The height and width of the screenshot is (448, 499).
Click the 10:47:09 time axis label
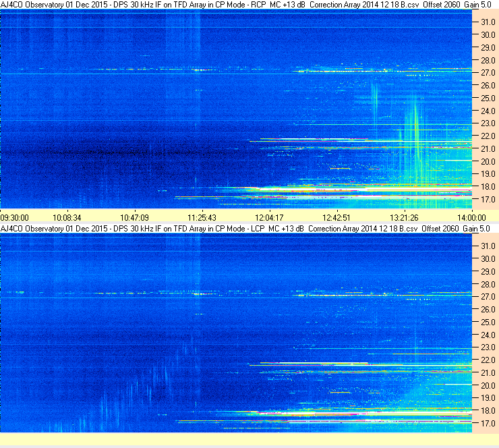click(134, 218)
